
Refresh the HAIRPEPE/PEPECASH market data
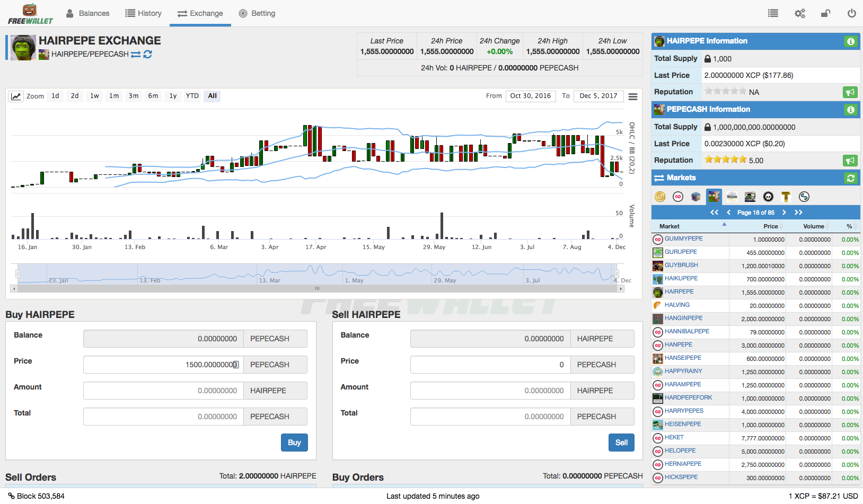[x=148, y=54]
